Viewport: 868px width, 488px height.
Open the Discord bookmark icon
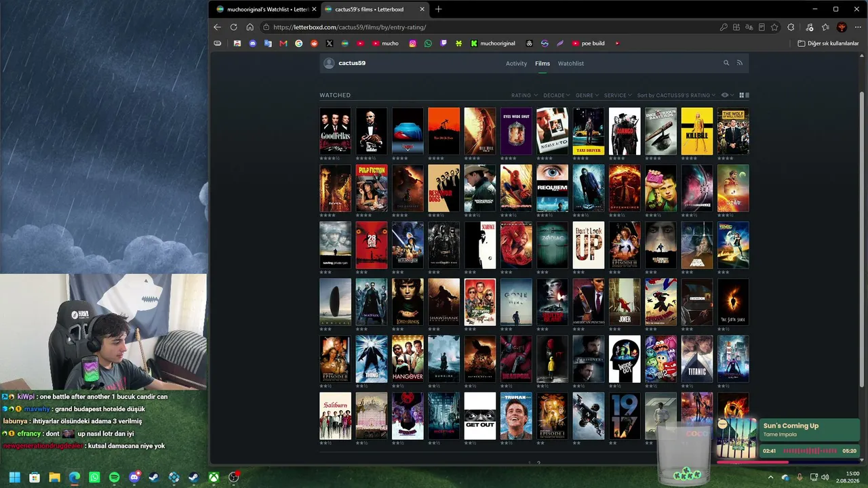(253, 43)
